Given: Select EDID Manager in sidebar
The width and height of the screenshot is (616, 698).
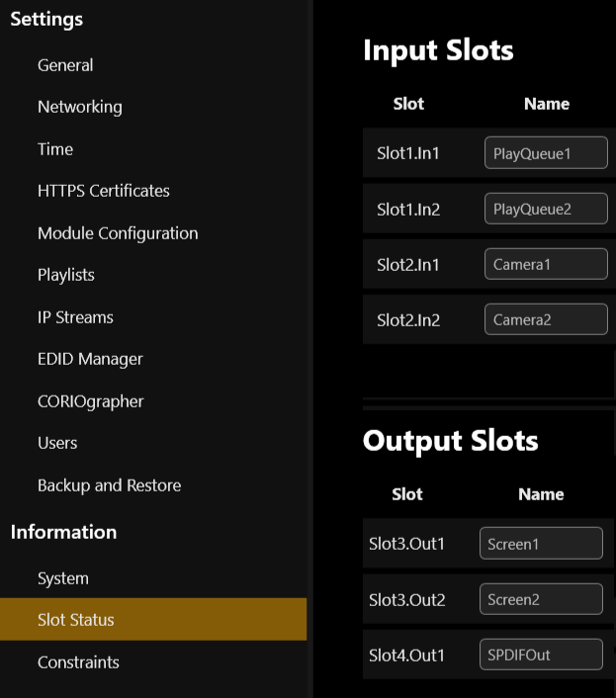Looking at the screenshot, I should (90, 359).
